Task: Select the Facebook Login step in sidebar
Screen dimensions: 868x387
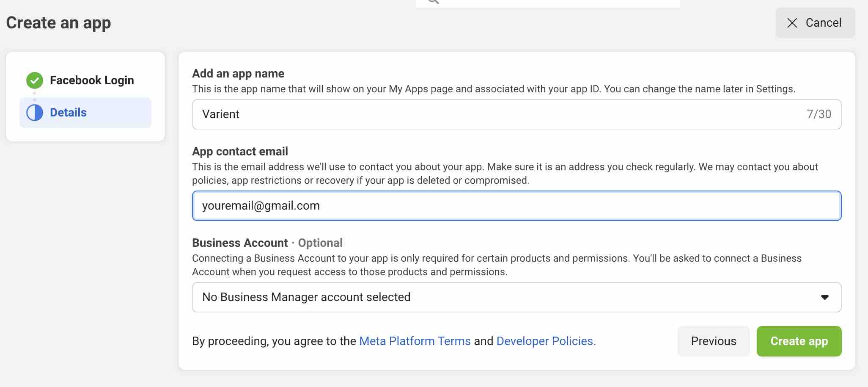Action: pyautogui.click(x=91, y=80)
